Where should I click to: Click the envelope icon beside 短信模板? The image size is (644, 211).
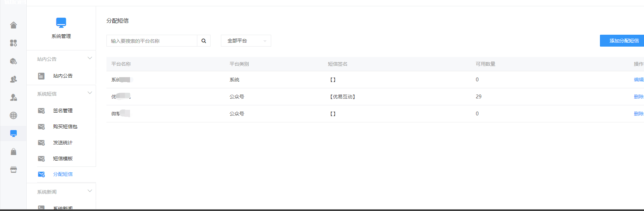tap(41, 159)
